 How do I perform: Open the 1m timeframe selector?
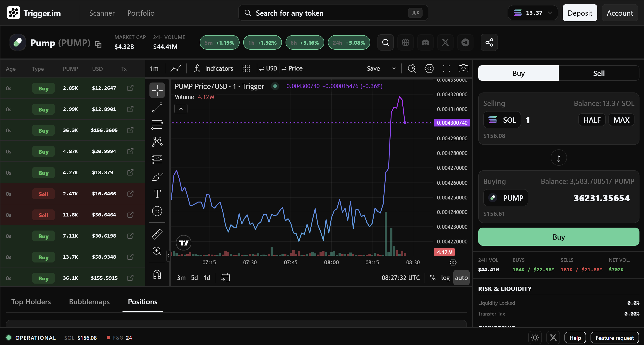pos(154,68)
